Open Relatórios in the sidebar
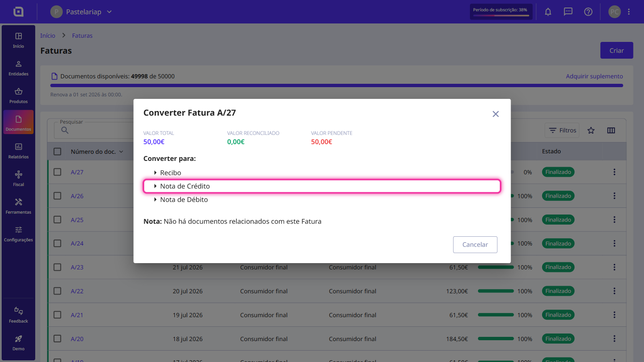 (x=18, y=151)
